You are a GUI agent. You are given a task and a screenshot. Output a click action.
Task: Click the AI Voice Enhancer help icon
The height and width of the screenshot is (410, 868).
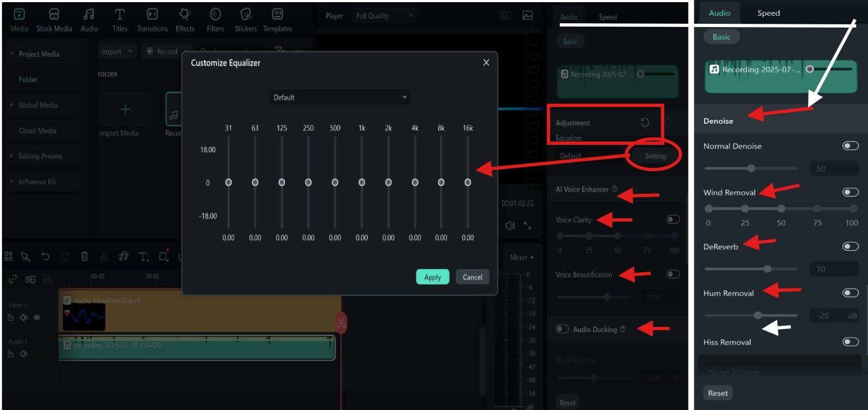coord(614,189)
